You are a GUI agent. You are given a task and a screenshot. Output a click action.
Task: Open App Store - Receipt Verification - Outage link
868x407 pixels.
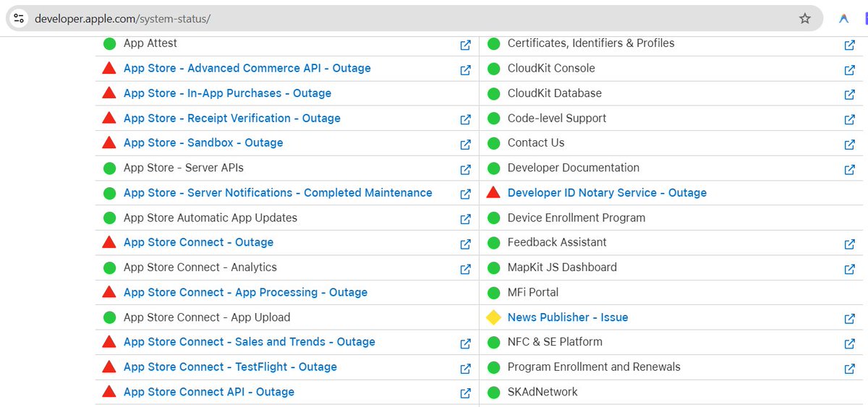232,118
